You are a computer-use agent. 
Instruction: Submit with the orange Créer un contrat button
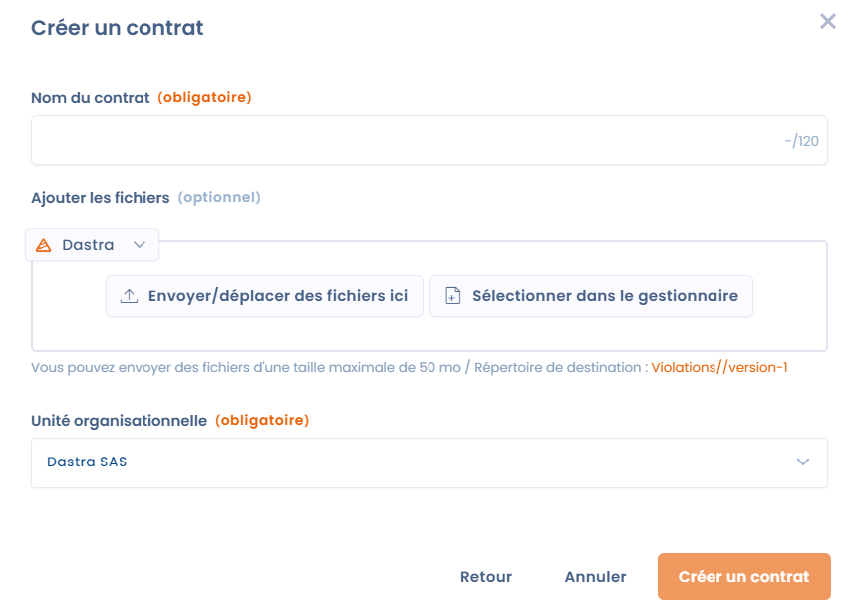pos(743,577)
